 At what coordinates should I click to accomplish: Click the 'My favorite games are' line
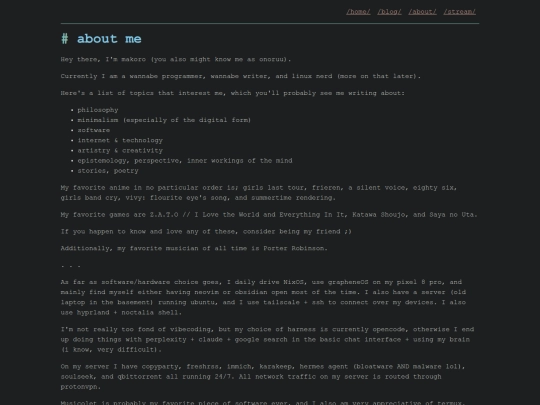(x=269, y=215)
